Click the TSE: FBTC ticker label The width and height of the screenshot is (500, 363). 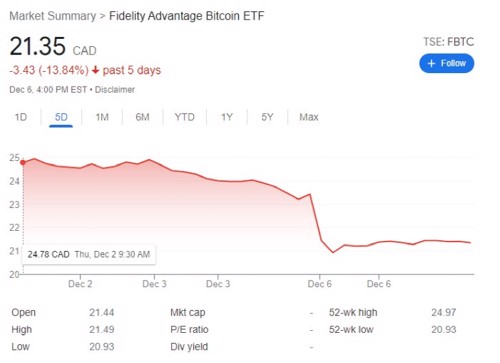tap(449, 42)
